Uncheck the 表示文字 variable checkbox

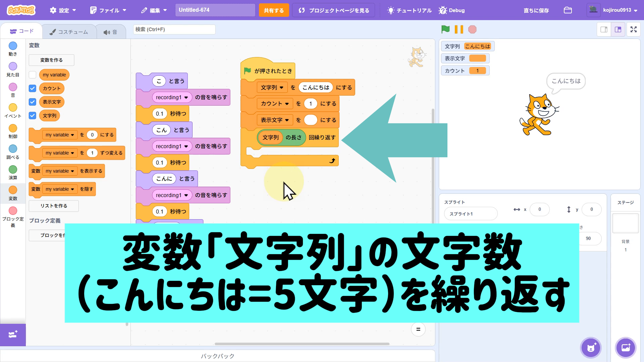click(33, 102)
